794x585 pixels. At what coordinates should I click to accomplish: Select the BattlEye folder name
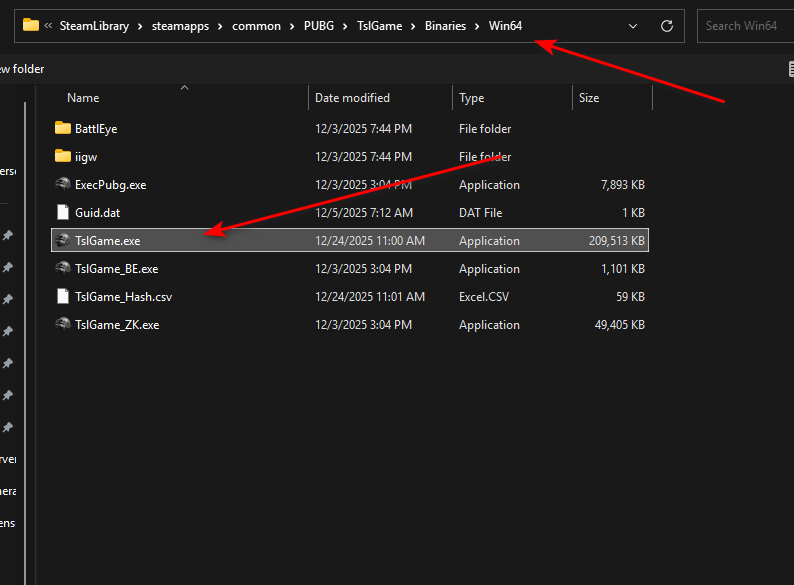pos(96,129)
